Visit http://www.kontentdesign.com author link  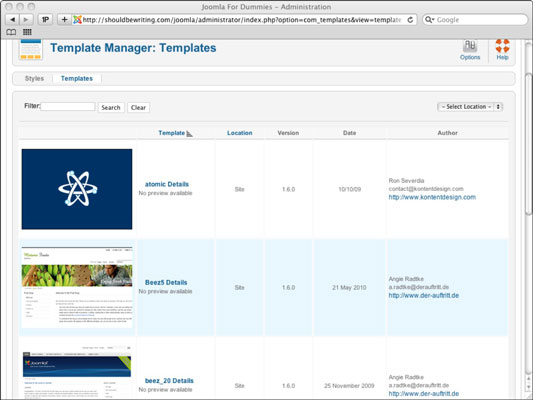432,197
